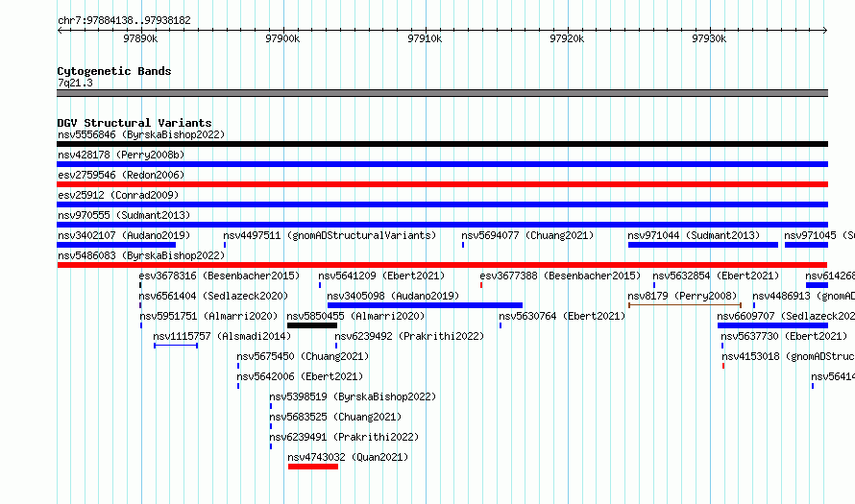Click nsv5642006 (Ebert2021) label

[x=300, y=376]
